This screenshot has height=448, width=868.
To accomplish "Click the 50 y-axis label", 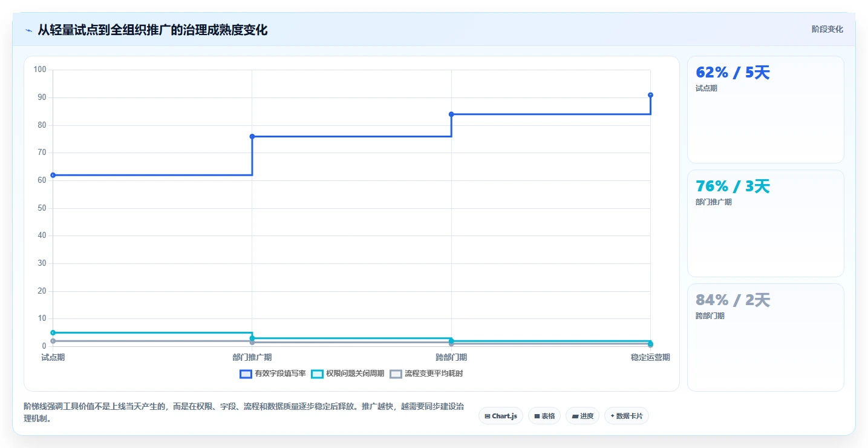I will 42,208.
